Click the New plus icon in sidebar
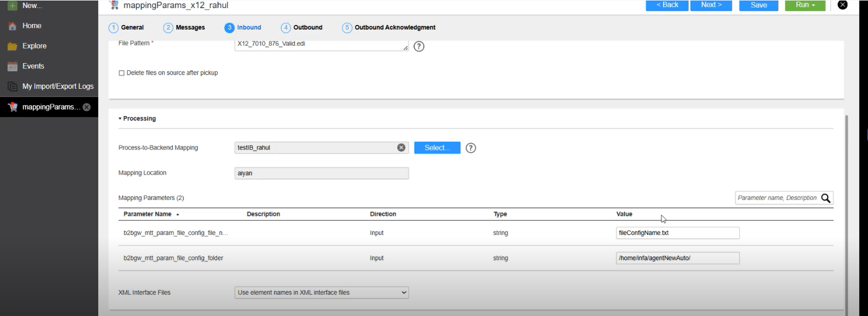868x316 pixels. (x=12, y=5)
